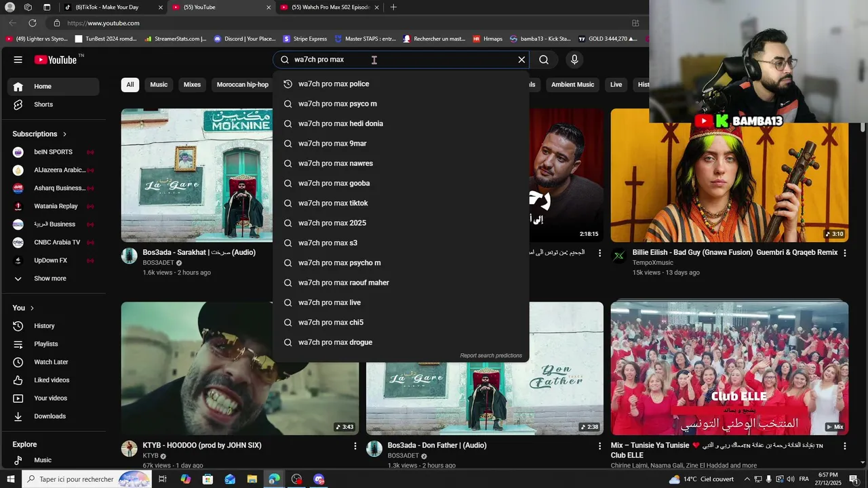This screenshot has height=488, width=868.
Task: Select the All filter chip
Action: [x=130, y=85]
